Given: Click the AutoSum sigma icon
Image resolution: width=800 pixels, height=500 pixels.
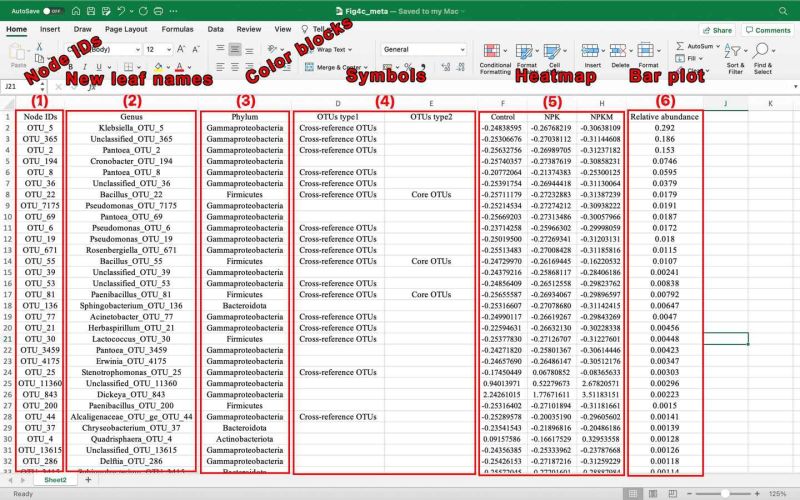Looking at the screenshot, I should pyautogui.click(x=680, y=46).
